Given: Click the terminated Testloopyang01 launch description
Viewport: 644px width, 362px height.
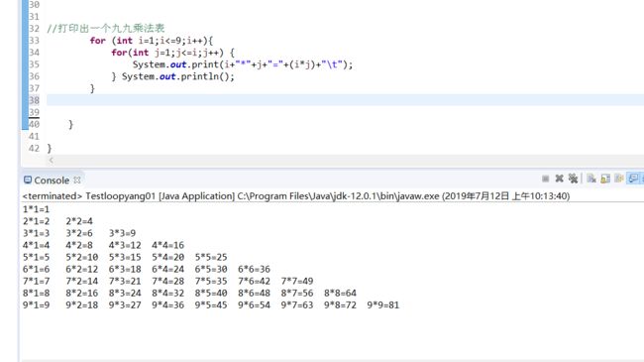Looking at the screenshot, I should coord(296,196).
